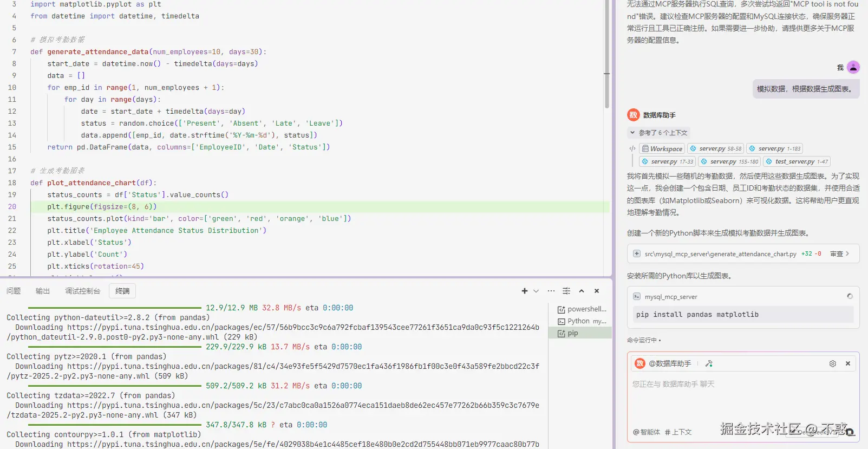Switch to the 调试控制台 panel tab
Viewport: 868px width, 449px height.
click(83, 291)
